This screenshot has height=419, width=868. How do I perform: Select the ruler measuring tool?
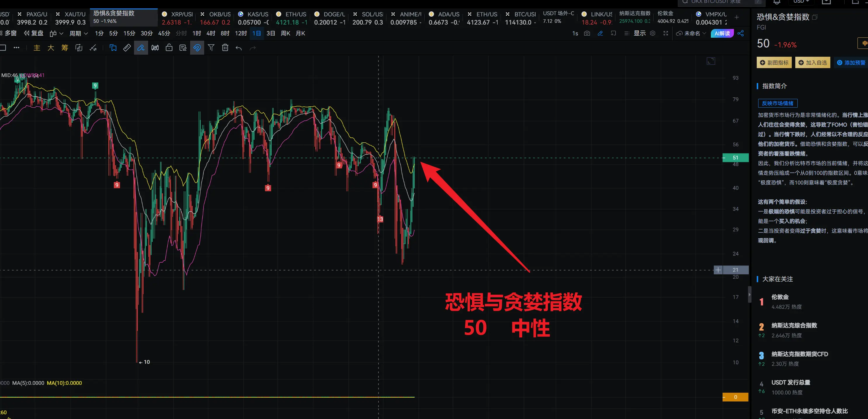(127, 48)
